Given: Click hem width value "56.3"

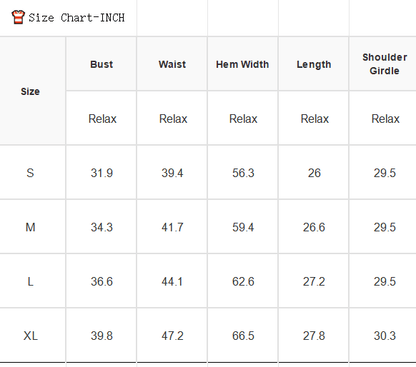Looking at the screenshot, I should click(x=243, y=173).
